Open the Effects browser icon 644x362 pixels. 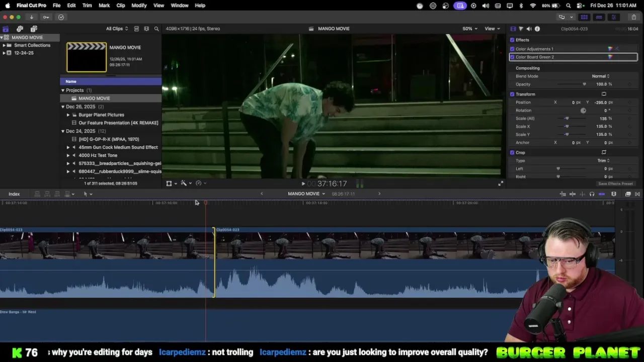pos(628,194)
